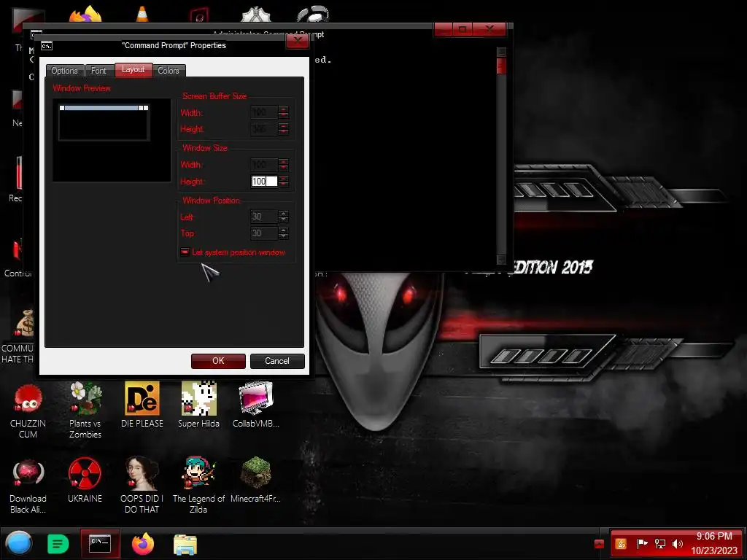
Task: Decrease Screen Buffer Width with down arrow
Action: (284, 116)
